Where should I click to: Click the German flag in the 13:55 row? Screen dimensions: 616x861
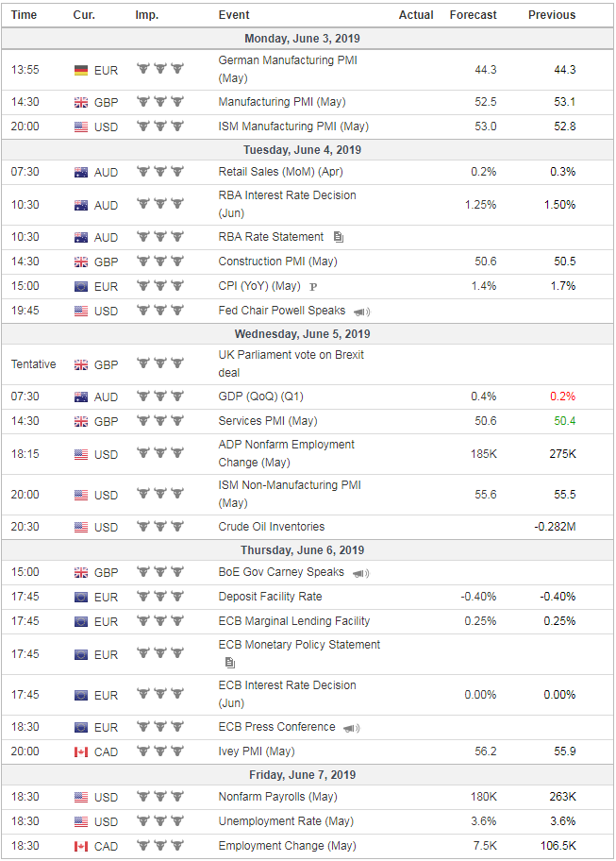point(81,70)
